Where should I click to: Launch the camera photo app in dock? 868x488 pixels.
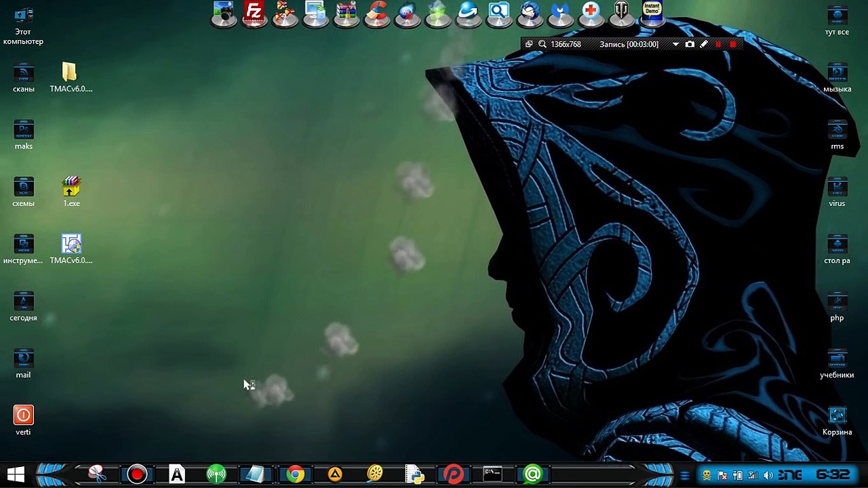(224, 13)
